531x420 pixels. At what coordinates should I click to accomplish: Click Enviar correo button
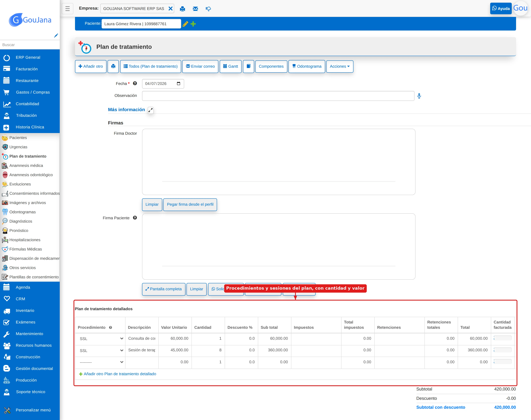[x=200, y=66]
